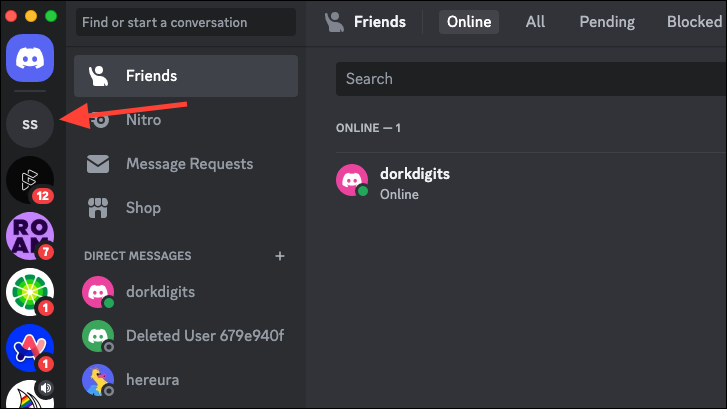This screenshot has height=409, width=727.
Task: Open the SS server
Action: (30, 124)
